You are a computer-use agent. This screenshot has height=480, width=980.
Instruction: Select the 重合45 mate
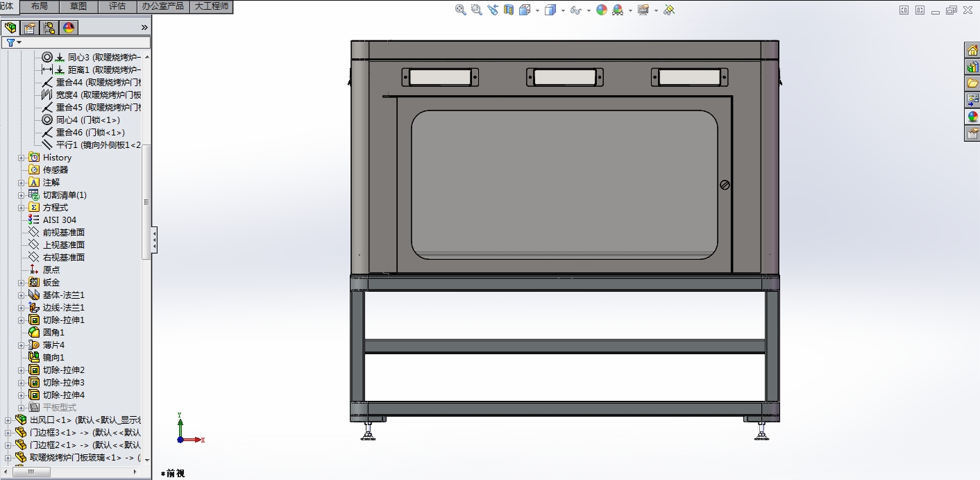click(92, 107)
